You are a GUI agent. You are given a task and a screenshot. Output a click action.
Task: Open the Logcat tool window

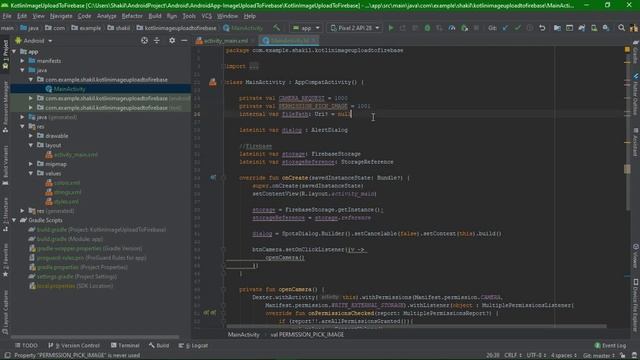[x=193, y=345]
